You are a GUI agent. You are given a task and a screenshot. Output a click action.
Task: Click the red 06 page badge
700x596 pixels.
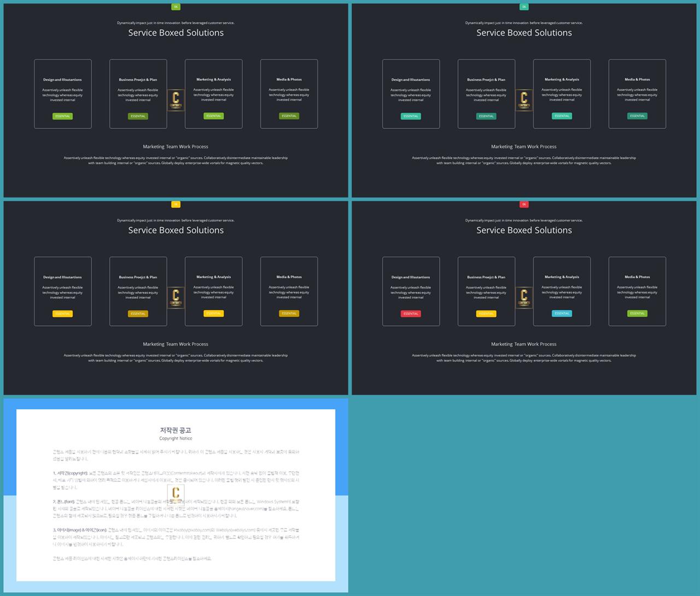[524, 205]
